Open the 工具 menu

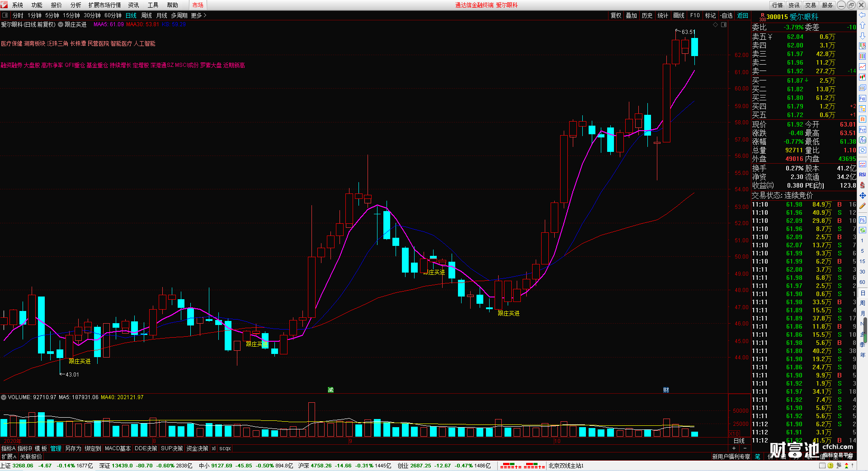[x=153, y=5]
